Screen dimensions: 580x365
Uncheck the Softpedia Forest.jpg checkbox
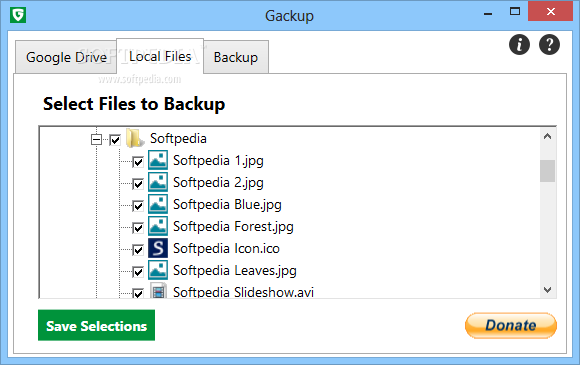[x=138, y=228]
